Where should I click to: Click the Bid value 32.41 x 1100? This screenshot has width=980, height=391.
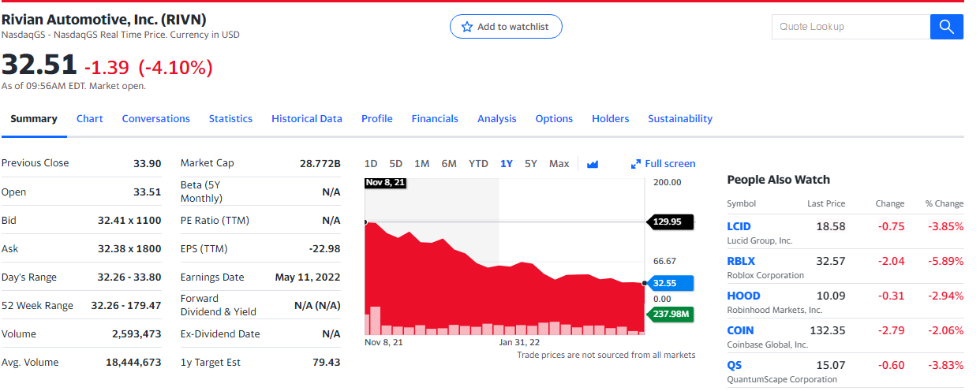[x=129, y=221]
